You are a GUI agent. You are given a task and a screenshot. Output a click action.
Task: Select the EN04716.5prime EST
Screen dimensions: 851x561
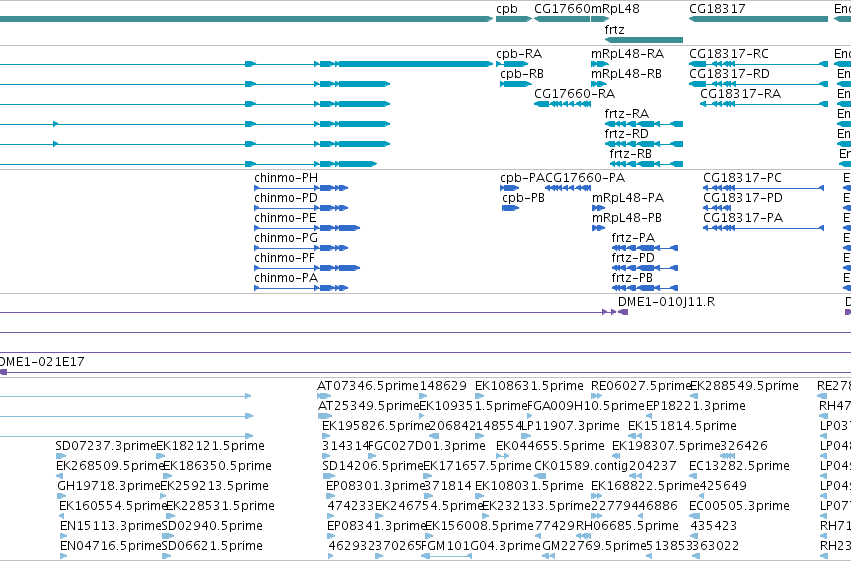point(64,556)
